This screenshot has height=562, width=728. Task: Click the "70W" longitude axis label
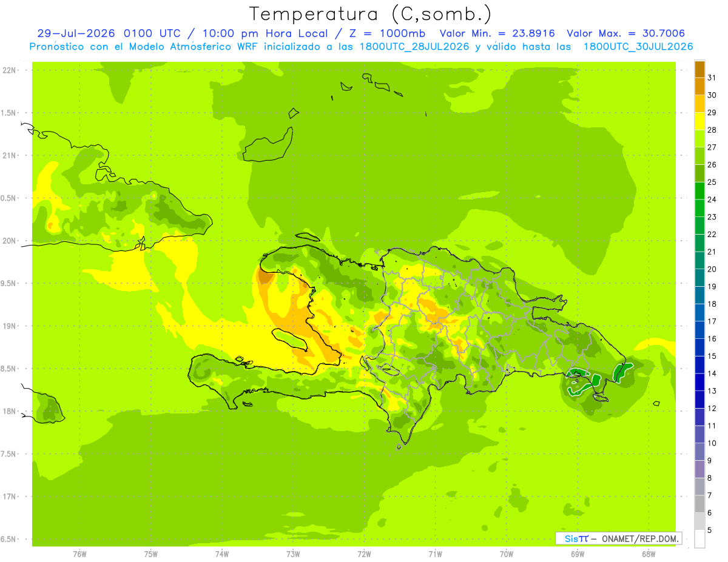(507, 554)
